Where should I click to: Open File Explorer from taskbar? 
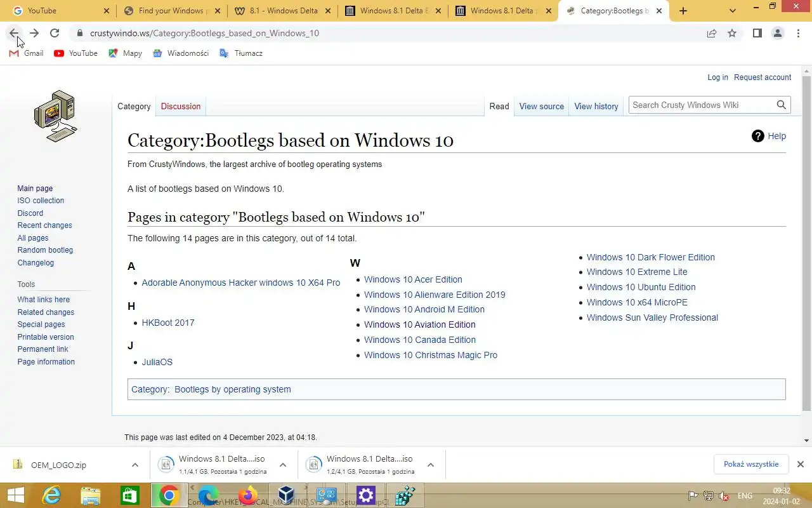(x=91, y=496)
